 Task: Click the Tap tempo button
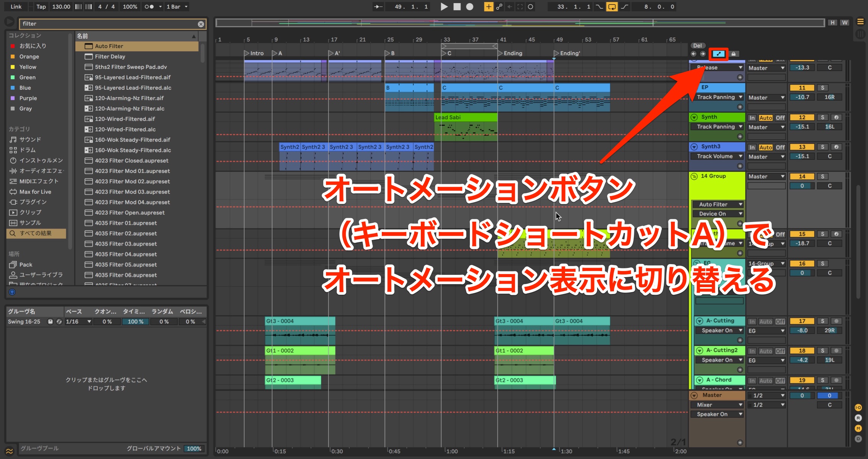[41, 7]
